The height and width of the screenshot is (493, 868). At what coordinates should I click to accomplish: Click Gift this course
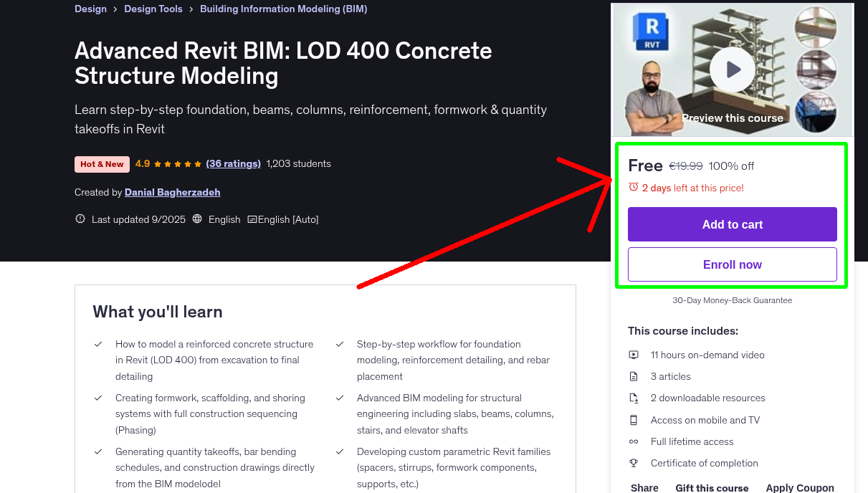point(712,488)
